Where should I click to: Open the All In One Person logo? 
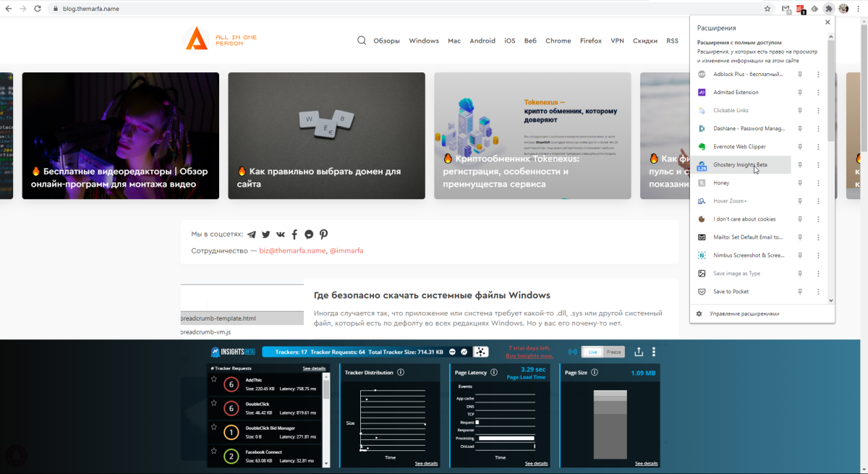[x=221, y=38]
